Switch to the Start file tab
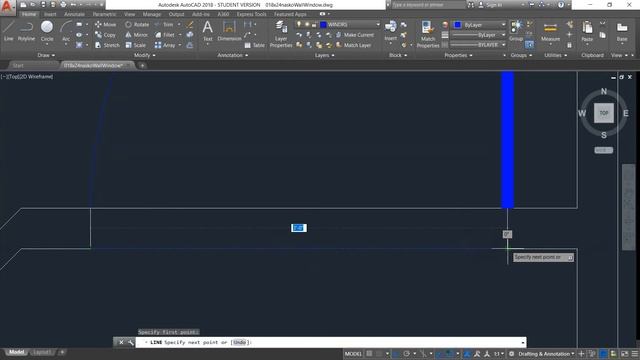The image size is (640, 360). tap(18, 65)
